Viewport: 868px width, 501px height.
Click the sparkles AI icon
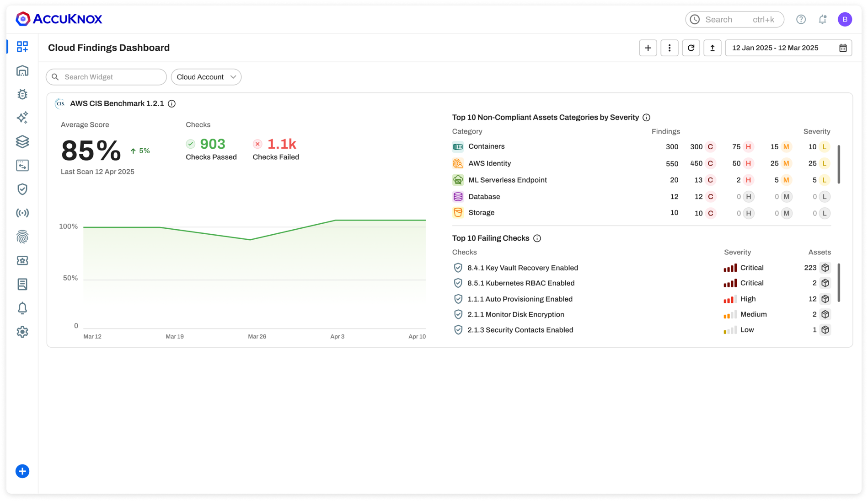click(22, 118)
